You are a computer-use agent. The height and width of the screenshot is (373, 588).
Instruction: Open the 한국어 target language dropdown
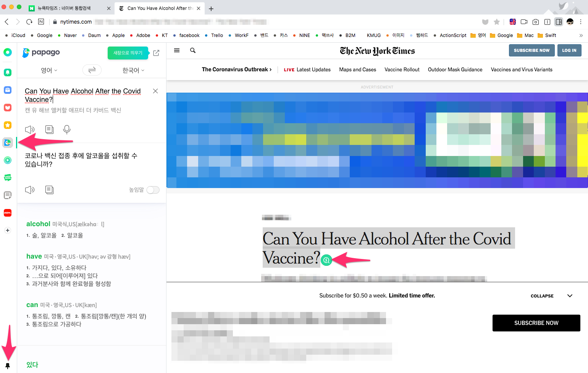point(133,70)
